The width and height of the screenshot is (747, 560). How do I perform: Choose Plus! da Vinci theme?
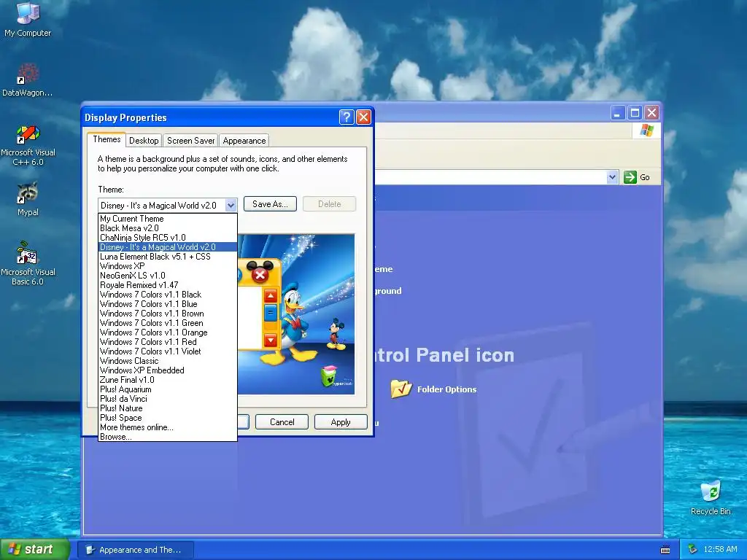click(x=168, y=399)
